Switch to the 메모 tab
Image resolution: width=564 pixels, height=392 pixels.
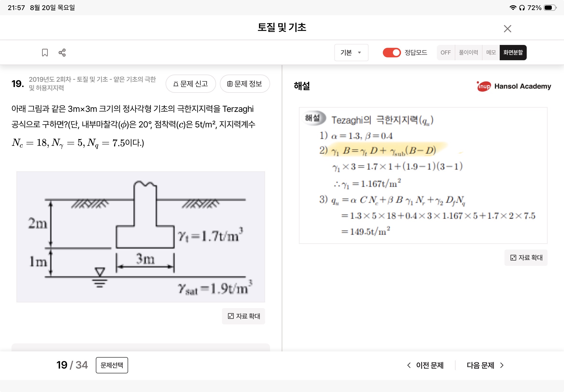[x=491, y=53]
